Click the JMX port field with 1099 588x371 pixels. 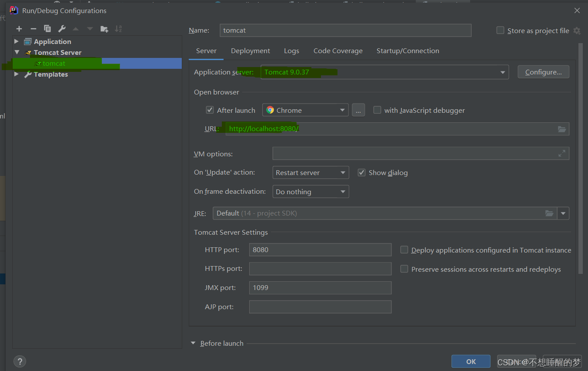coord(320,288)
